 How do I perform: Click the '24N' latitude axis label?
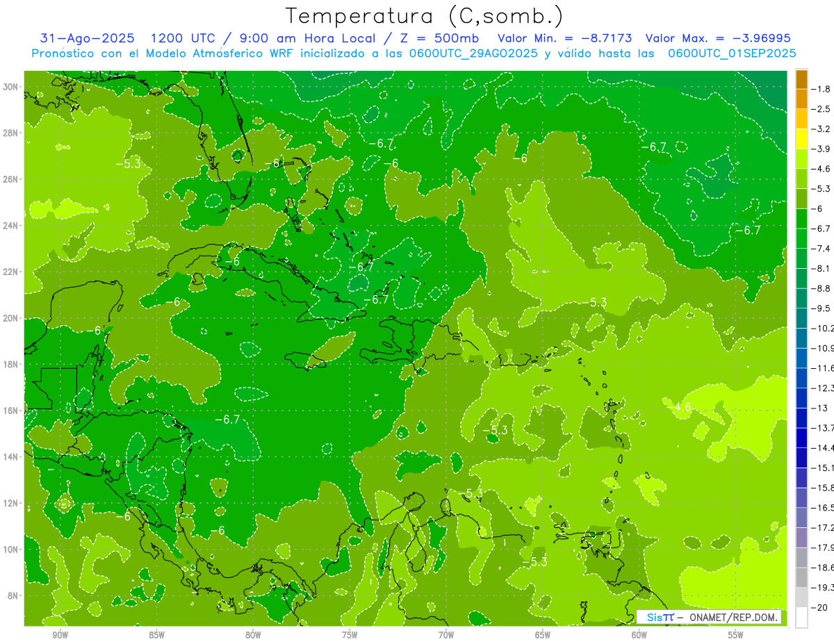[x=10, y=226]
